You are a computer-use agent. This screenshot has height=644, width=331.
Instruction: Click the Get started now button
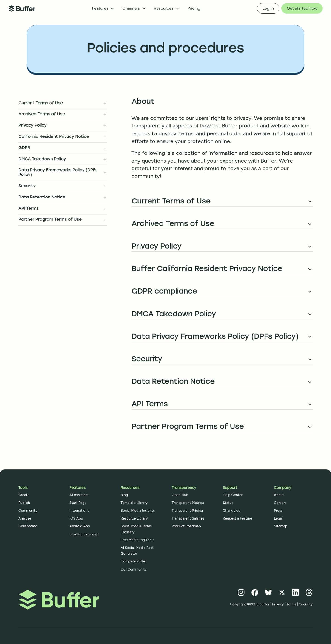(x=302, y=8)
